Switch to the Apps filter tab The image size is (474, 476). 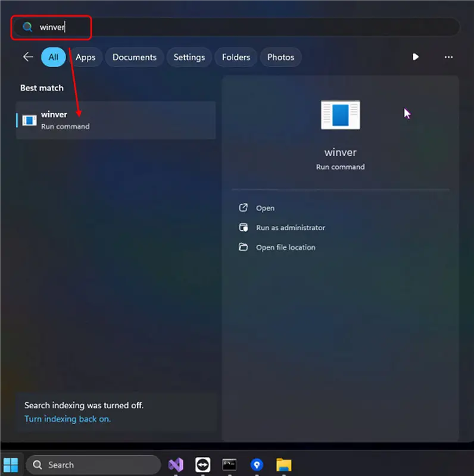86,57
